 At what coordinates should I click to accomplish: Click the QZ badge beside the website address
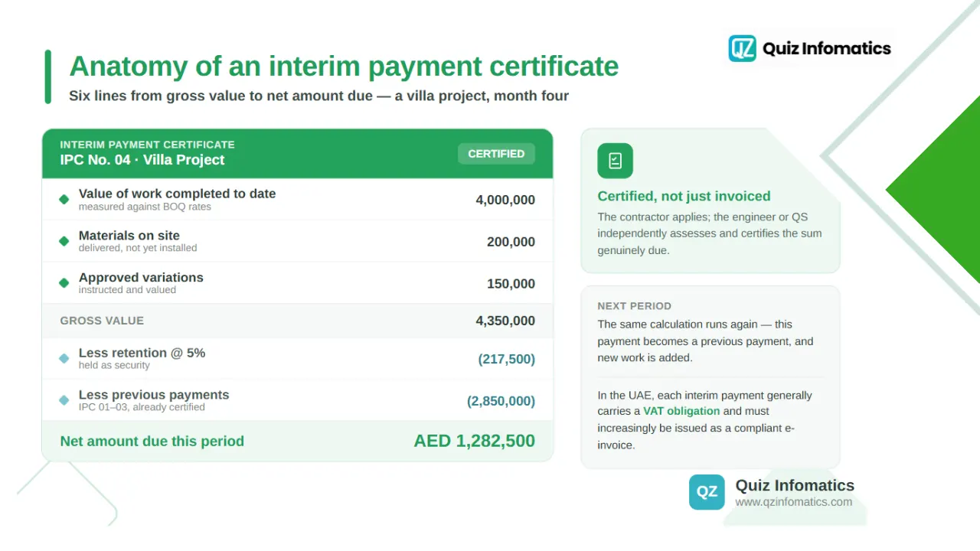point(707,492)
